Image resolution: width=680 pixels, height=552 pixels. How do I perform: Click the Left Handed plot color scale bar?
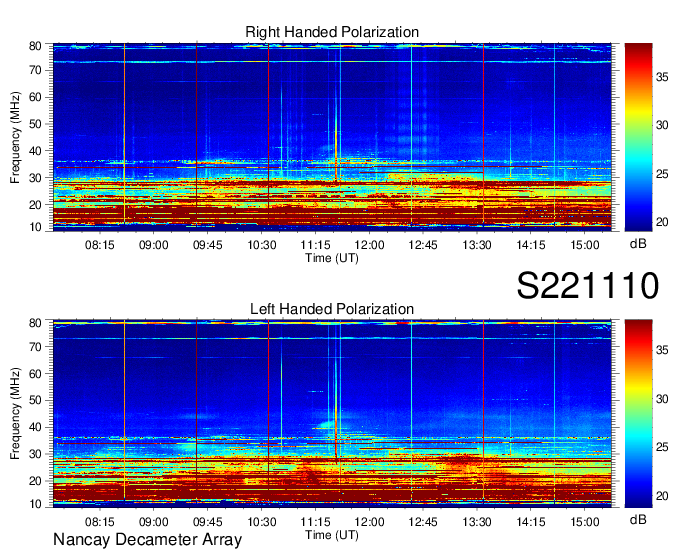[x=638, y=414]
